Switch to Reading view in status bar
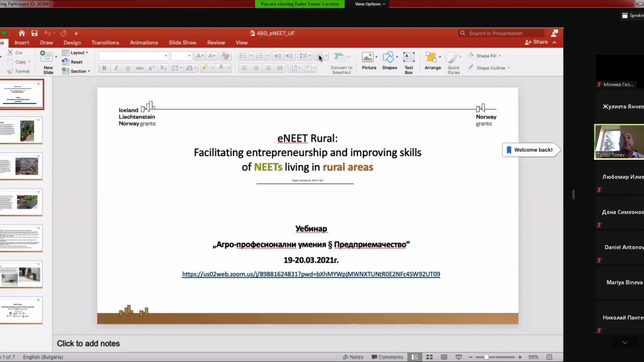Viewport: 644px width, 362px height. pos(444,357)
